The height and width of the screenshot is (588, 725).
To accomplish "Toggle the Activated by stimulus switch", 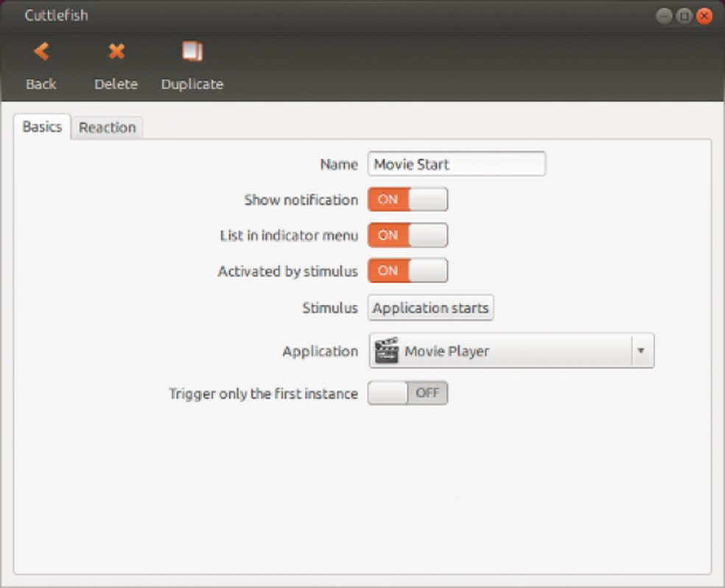I will [408, 270].
